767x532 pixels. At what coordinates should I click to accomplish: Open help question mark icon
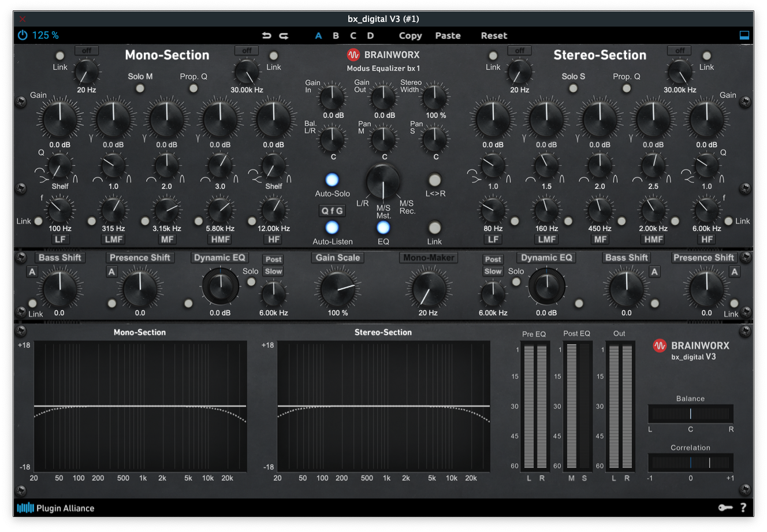[743, 508]
